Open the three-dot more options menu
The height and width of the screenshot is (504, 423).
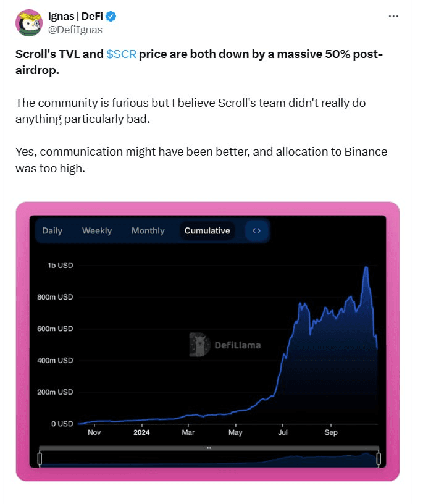click(x=393, y=16)
